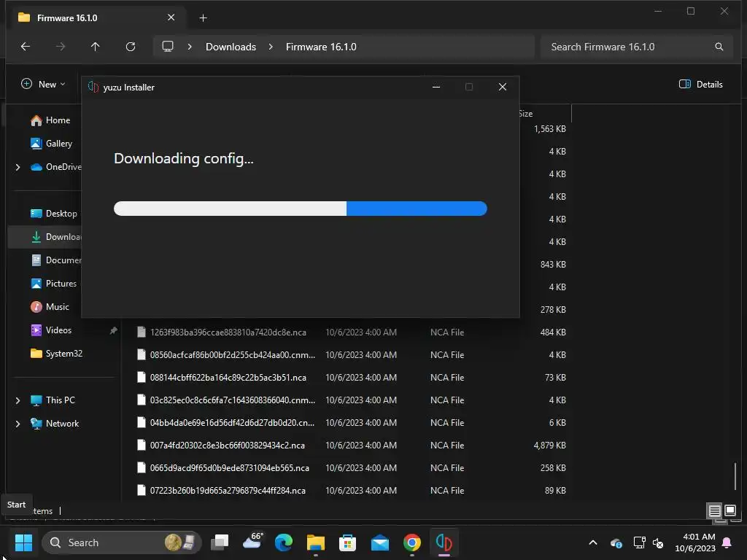Open the Desktop quick access folder

[54, 214]
